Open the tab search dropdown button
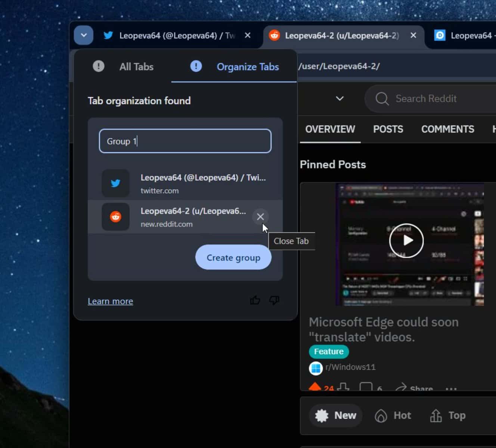The height and width of the screenshot is (448, 496). 83,35
